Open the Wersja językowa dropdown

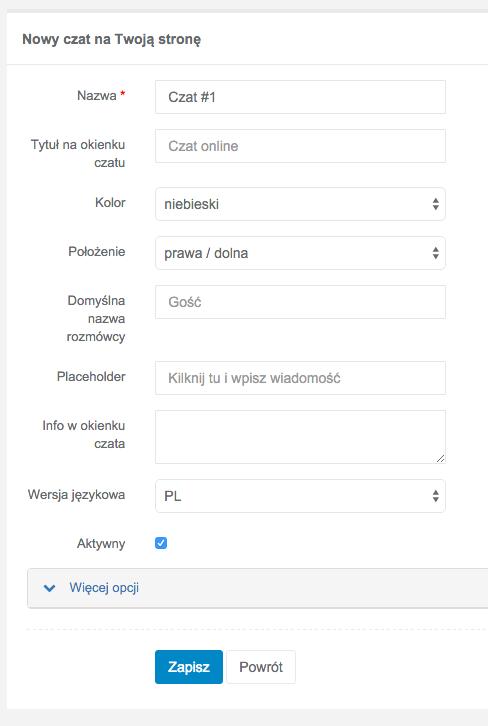point(300,496)
